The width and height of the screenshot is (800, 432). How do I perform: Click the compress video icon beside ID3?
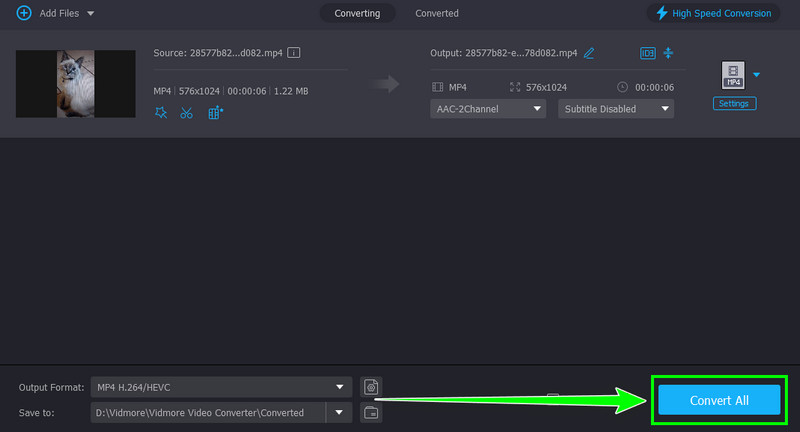[669, 52]
